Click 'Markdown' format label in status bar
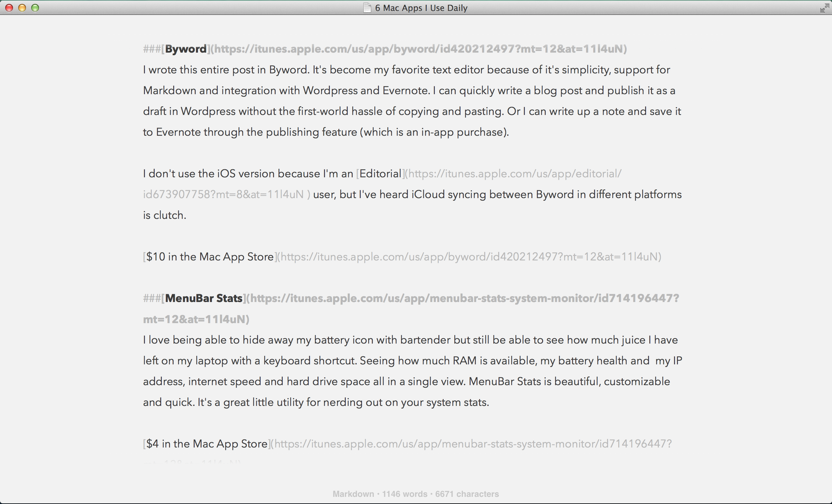 pos(353,494)
